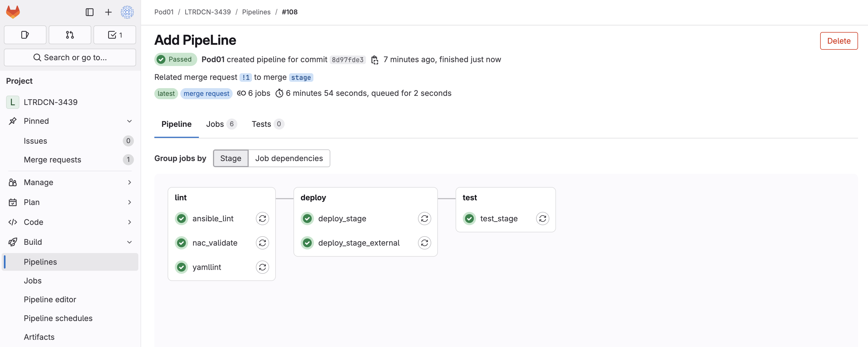Retry the yamllint job
Screen dimensions: 868x347
click(263, 267)
